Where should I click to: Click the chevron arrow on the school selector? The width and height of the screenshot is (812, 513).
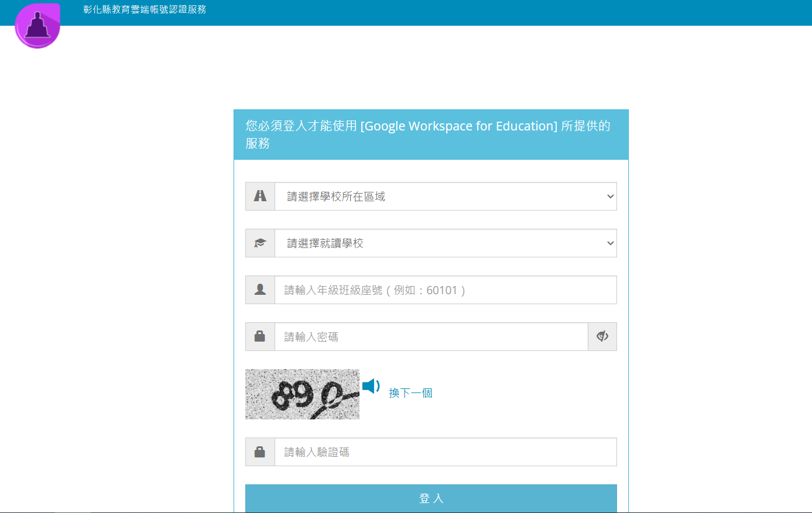610,243
